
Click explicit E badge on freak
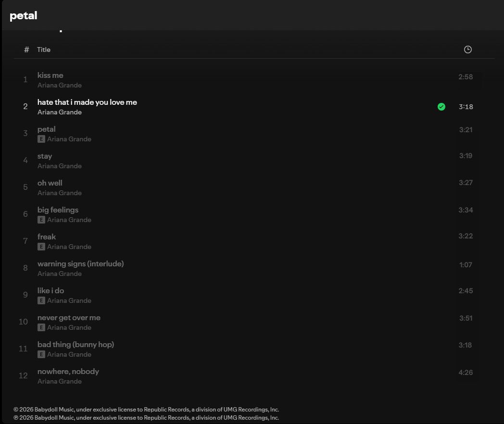41,247
